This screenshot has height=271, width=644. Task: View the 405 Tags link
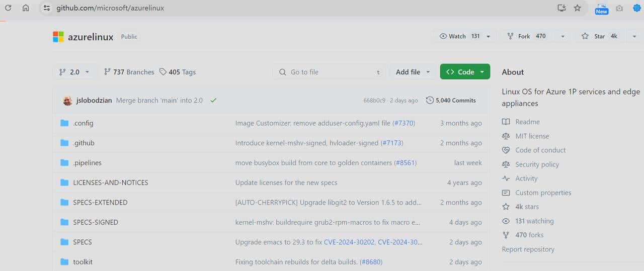tap(178, 72)
